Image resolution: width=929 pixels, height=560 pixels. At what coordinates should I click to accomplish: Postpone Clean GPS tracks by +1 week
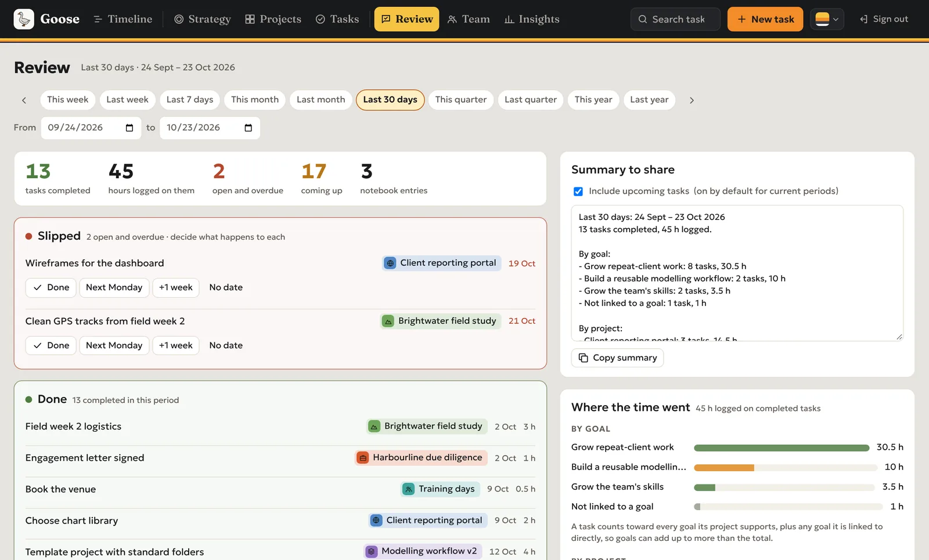tap(175, 346)
